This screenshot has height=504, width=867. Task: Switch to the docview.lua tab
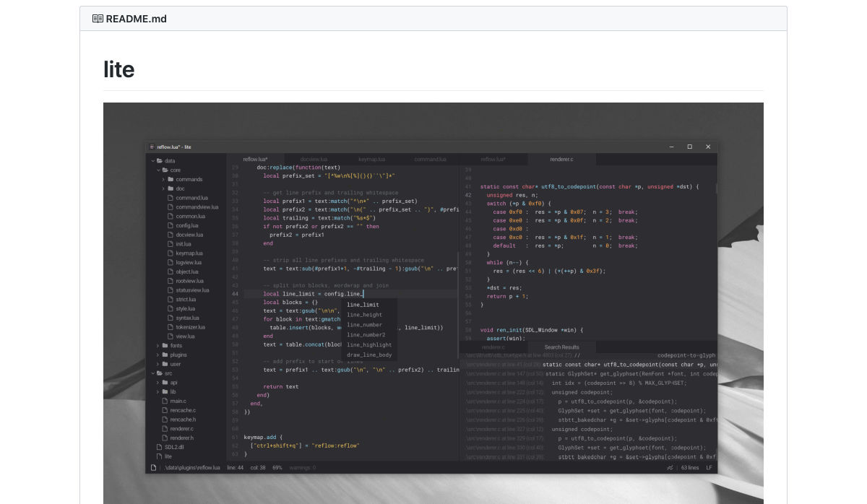tap(314, 159)
